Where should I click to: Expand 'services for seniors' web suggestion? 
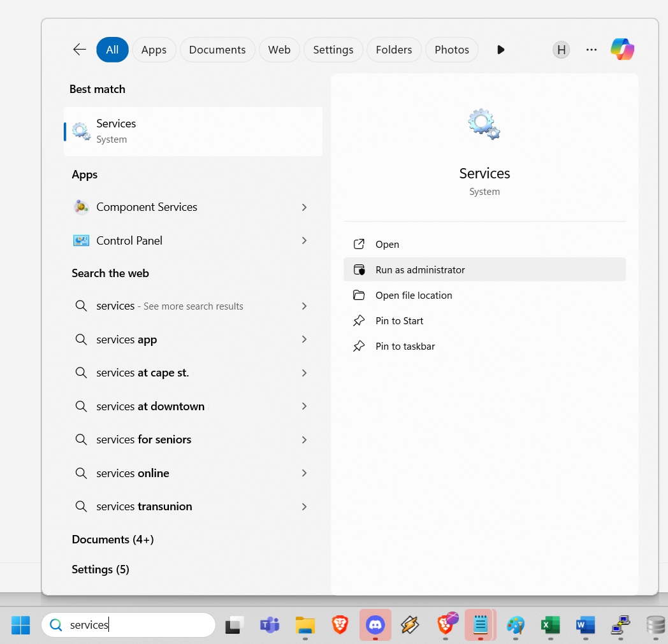(304, 440)
